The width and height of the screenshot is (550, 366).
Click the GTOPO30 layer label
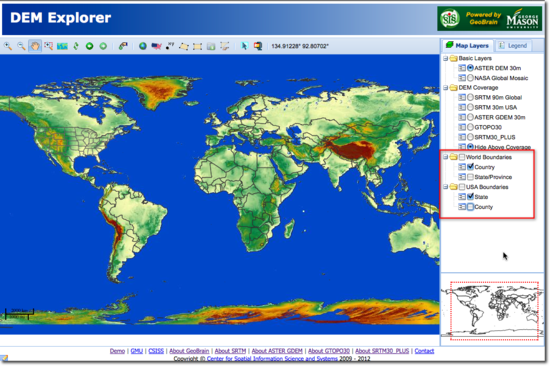488,127
